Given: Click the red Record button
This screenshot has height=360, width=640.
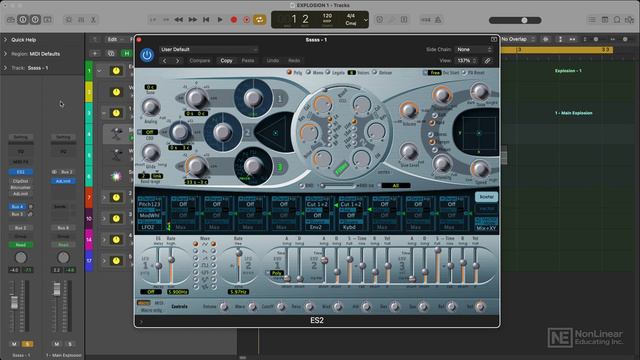Looking at the screenshot, I should pos(234,20).
